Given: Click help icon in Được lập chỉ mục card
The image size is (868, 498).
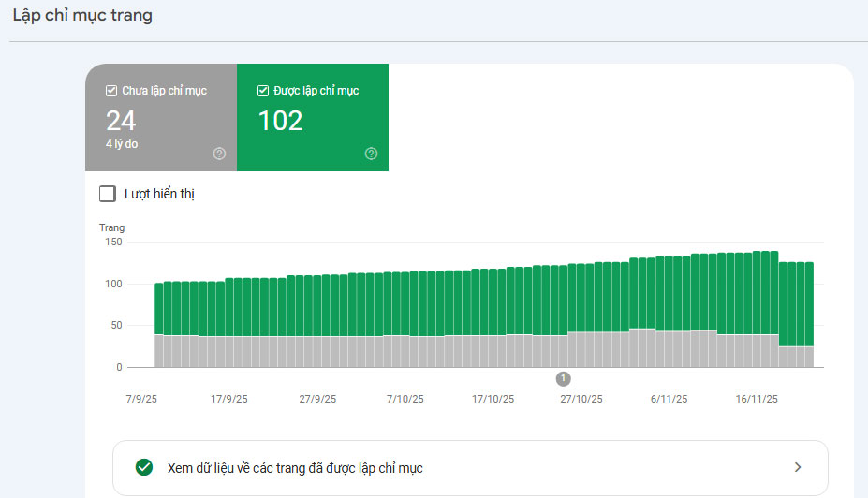Looking at the screenshot, I should (371, 154).
